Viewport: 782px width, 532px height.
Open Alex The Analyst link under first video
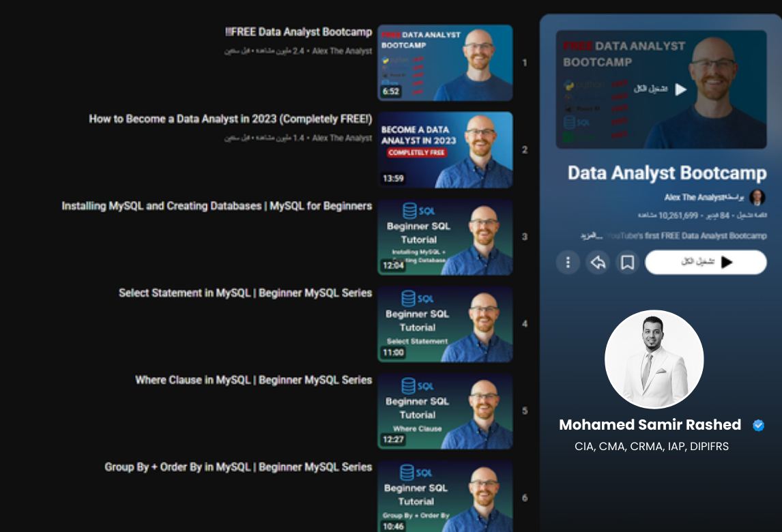click(x=342, y=51)
